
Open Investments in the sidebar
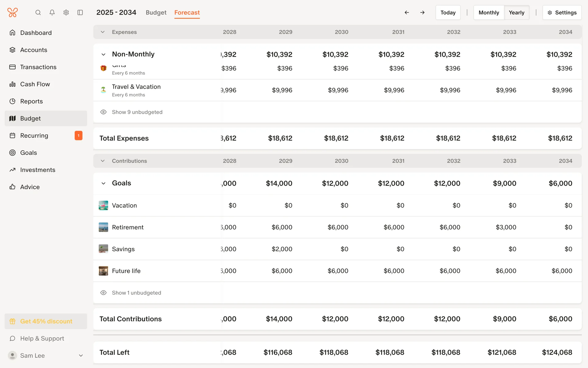pos(38,170)
